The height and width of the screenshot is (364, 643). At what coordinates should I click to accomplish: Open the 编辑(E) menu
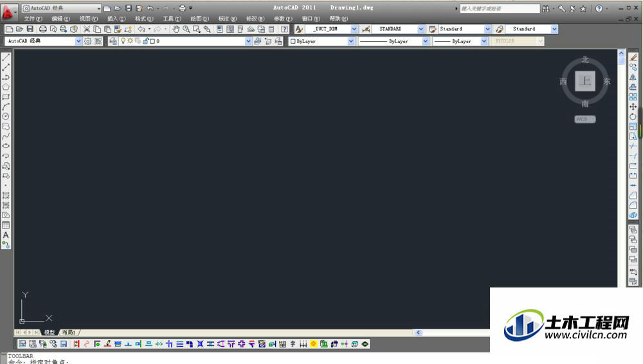[x=60, y=19]
